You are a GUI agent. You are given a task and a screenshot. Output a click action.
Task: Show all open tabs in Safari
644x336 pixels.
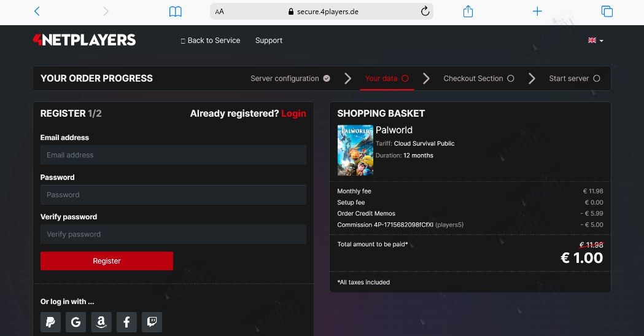click(x=607, y=12)
